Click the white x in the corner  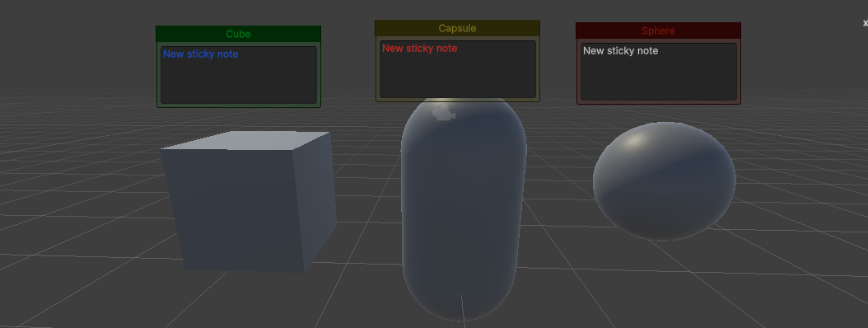pyautogui.click(x=866, y=23)
